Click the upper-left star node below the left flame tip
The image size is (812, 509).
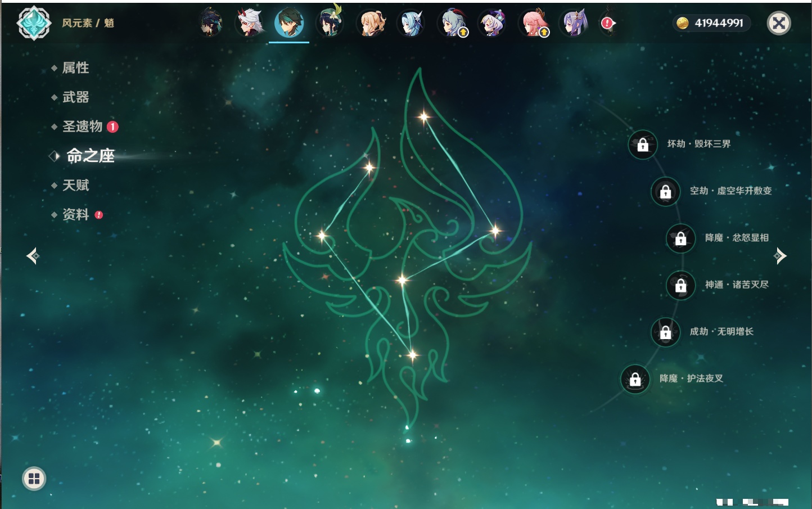tap(369, 167)
